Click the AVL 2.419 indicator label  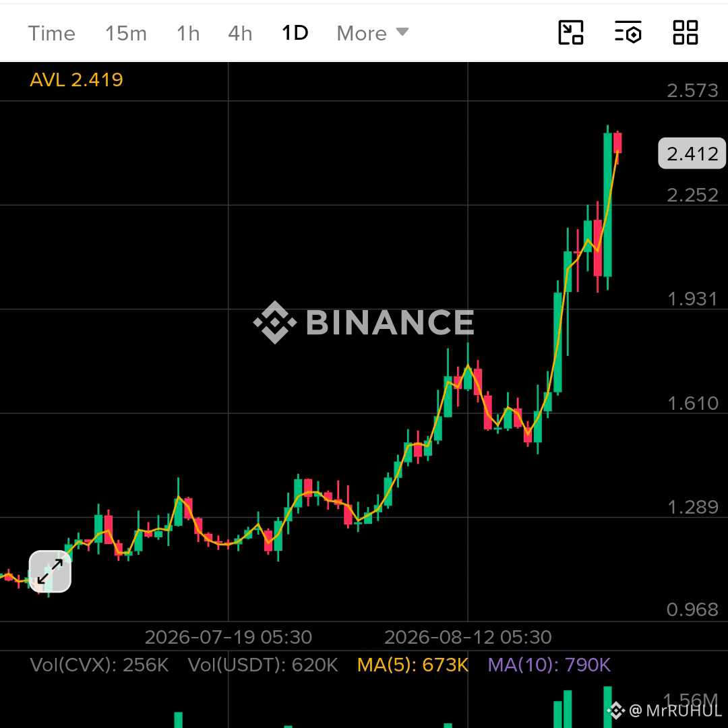point(77,80)
